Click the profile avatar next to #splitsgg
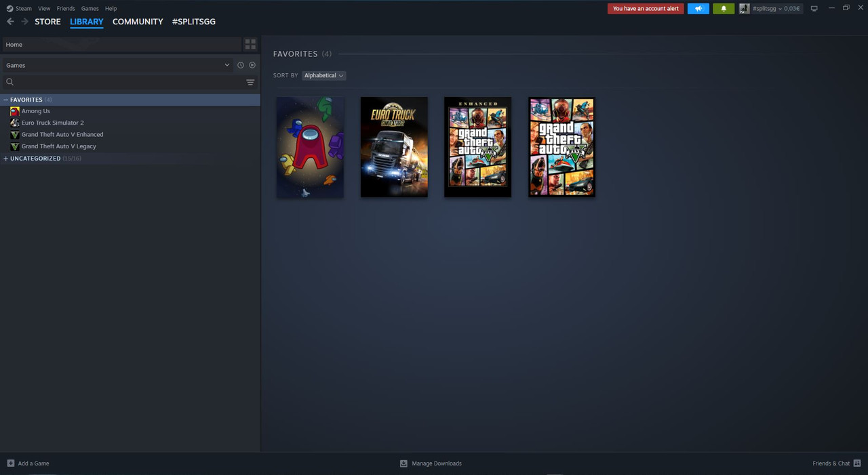 coord(744,9)
